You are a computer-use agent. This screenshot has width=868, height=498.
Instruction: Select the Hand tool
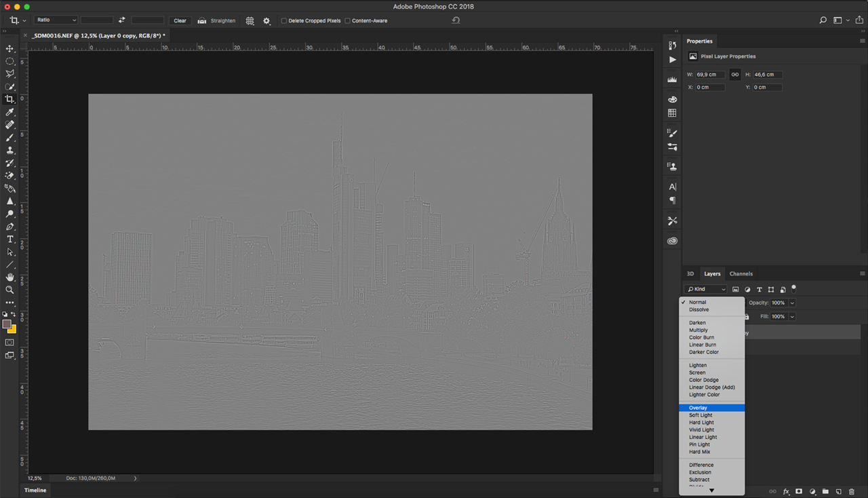tap(9, 277)
